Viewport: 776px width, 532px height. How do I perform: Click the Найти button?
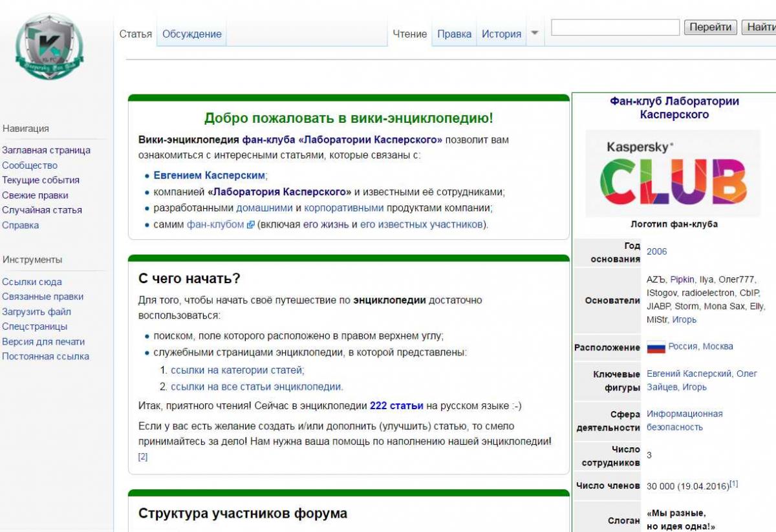(759, 27)
